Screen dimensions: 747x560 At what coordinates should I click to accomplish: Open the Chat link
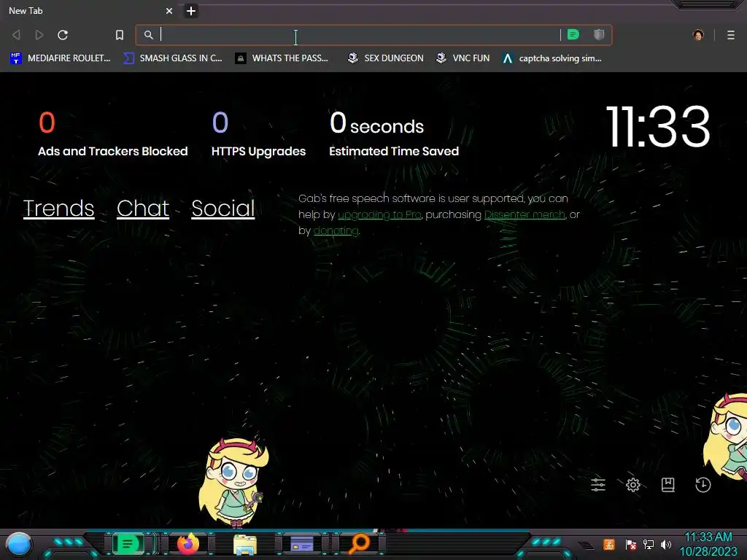[143, 209]
